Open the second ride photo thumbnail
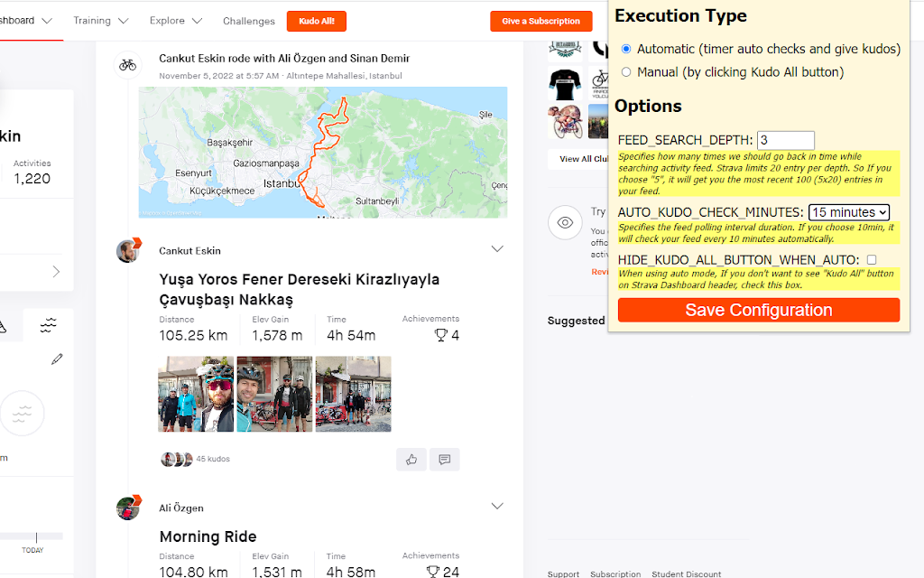 click(274, 394)
